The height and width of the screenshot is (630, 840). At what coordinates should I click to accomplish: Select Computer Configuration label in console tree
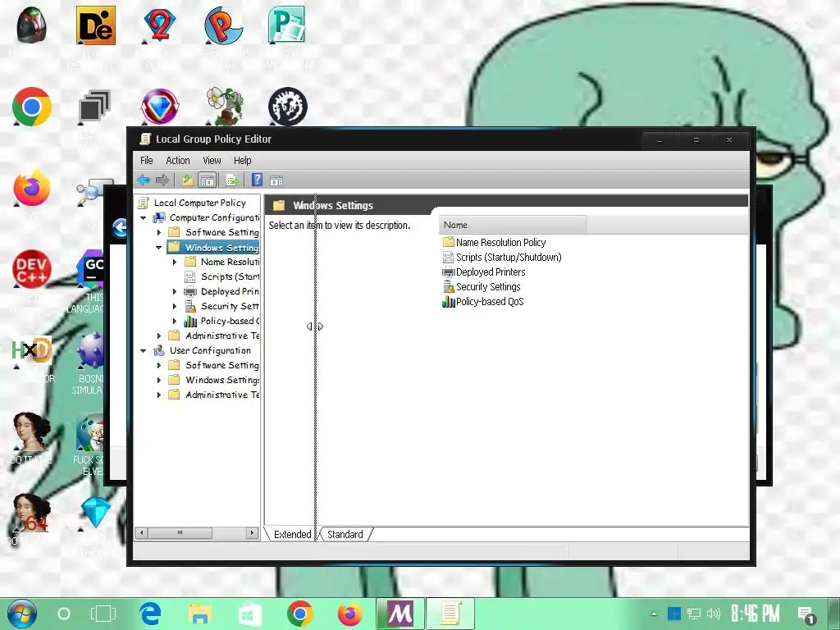214,217
